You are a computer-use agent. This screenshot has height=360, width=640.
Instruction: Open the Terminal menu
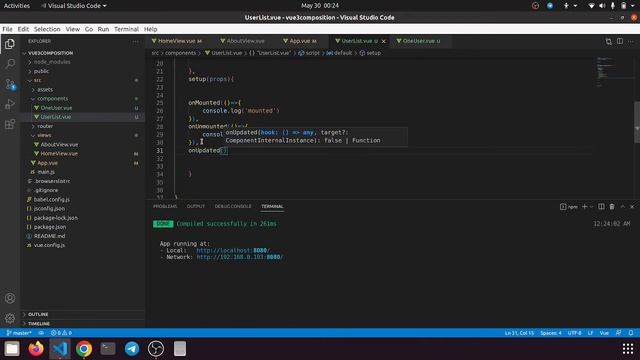126,29
